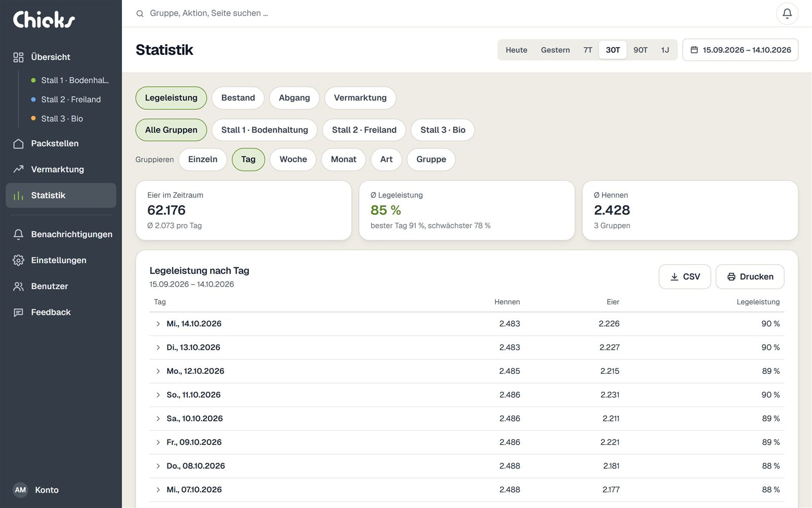Click the Feedback speech bubble icon
The height and width of the screenshot is (508, 812).
(18, 312)
